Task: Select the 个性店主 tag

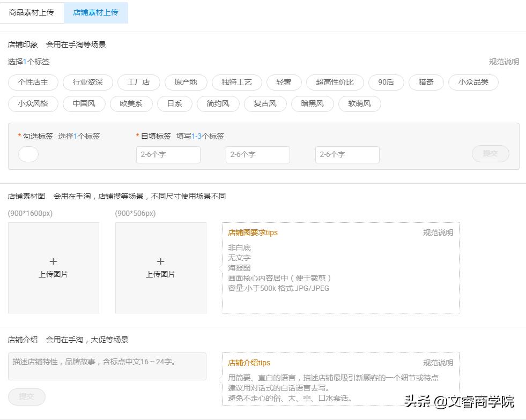Action: tap(33, 82)
